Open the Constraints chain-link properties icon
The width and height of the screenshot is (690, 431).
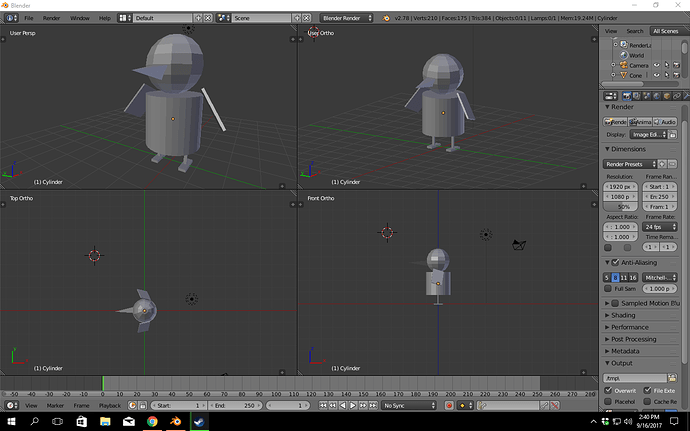677,96
